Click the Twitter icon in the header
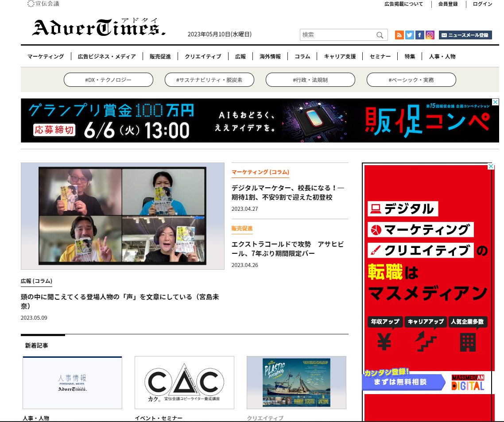The height and width of the screenshot is (422, 504). pyautogui.click(x=409, y=35)
